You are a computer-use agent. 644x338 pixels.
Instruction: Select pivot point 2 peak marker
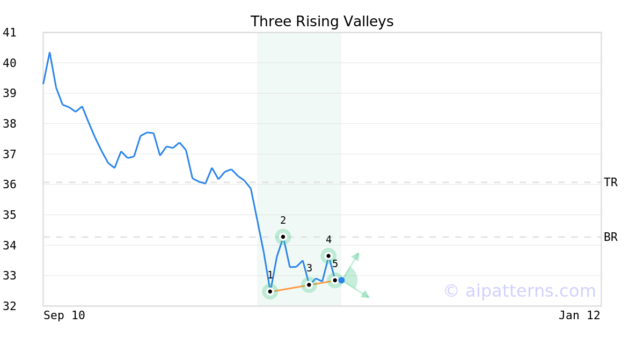point(283,237)
